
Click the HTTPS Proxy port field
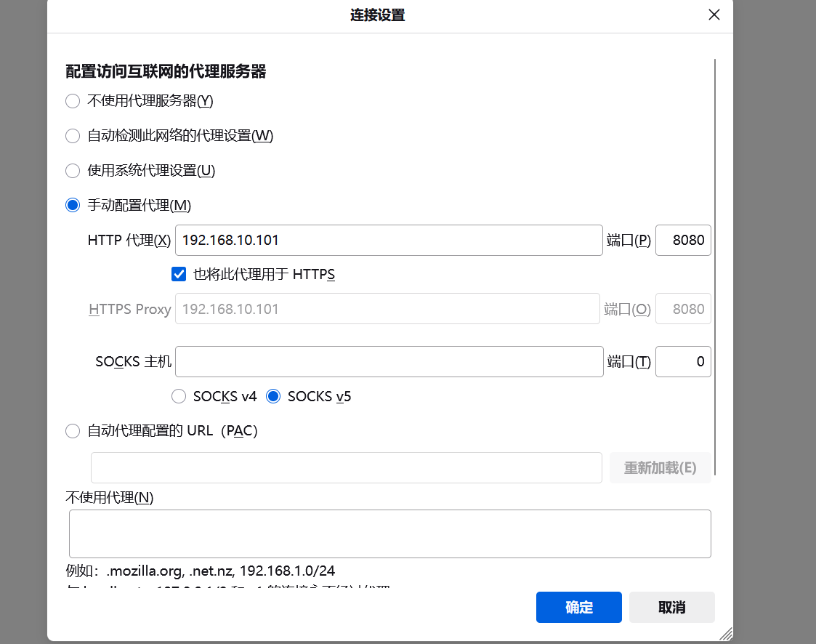(x=683, y=309)
